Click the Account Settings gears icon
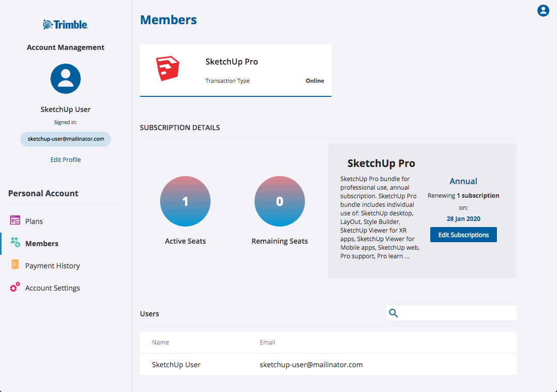Viewport: 557px width, 392px height. pos(15,287)
